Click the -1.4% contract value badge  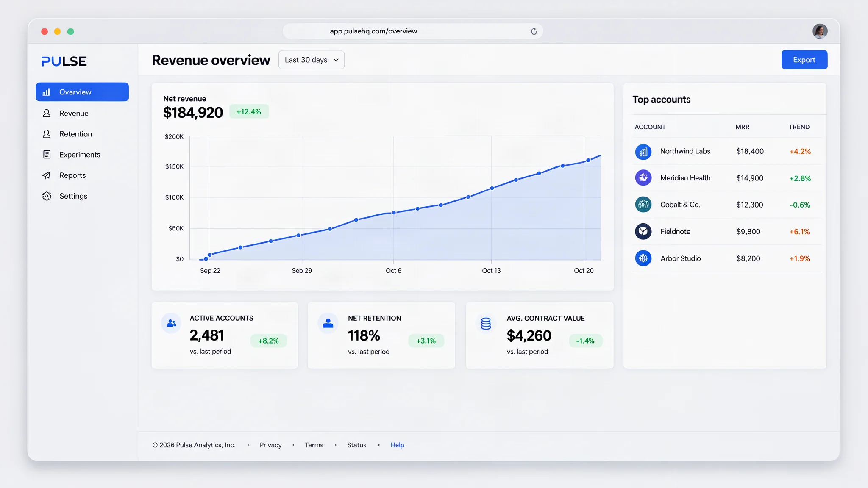[585, 341]
